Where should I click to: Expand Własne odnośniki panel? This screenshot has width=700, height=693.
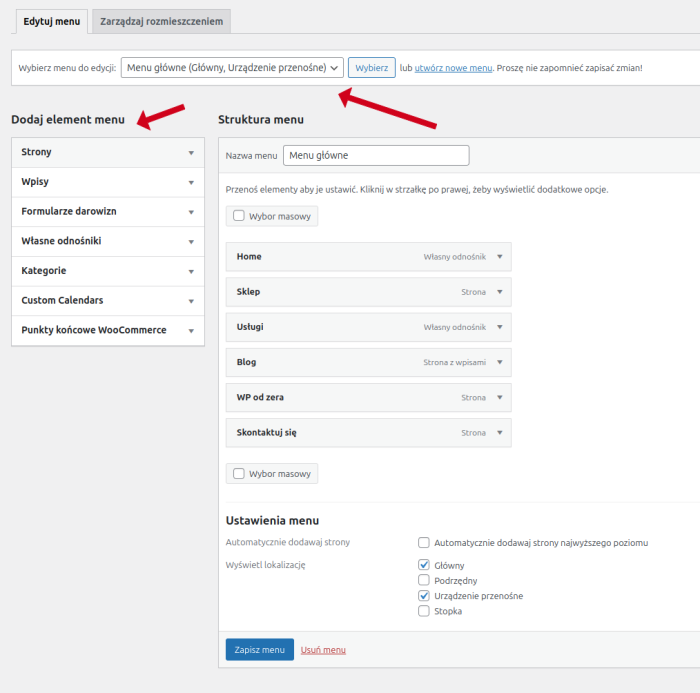(x=190, y=242)
